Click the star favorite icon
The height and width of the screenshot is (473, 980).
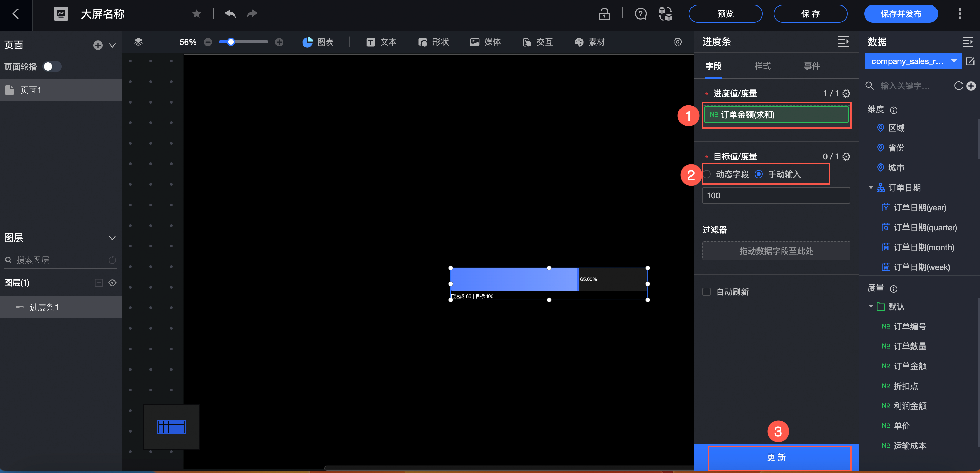click(197, 14)
